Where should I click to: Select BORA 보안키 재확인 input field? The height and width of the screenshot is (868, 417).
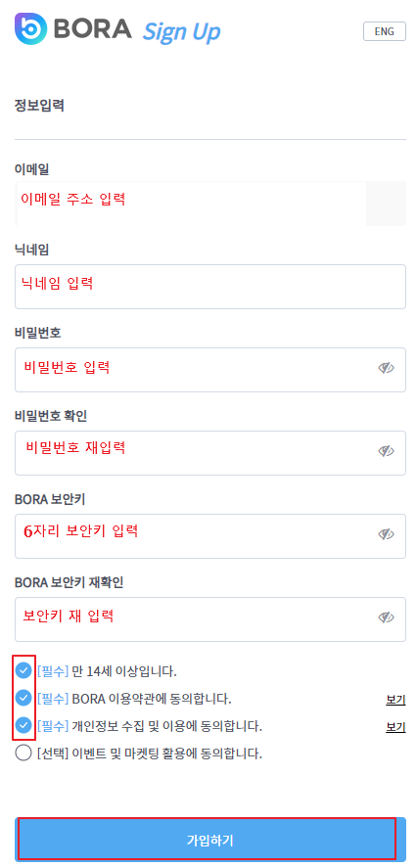click(x=209, y=618)
